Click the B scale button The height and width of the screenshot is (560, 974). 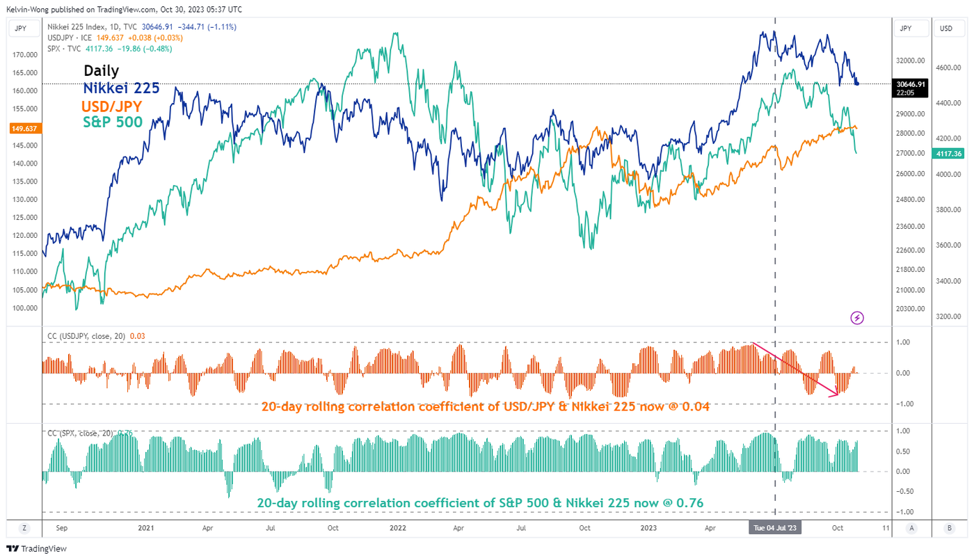(x=948, y=528)
